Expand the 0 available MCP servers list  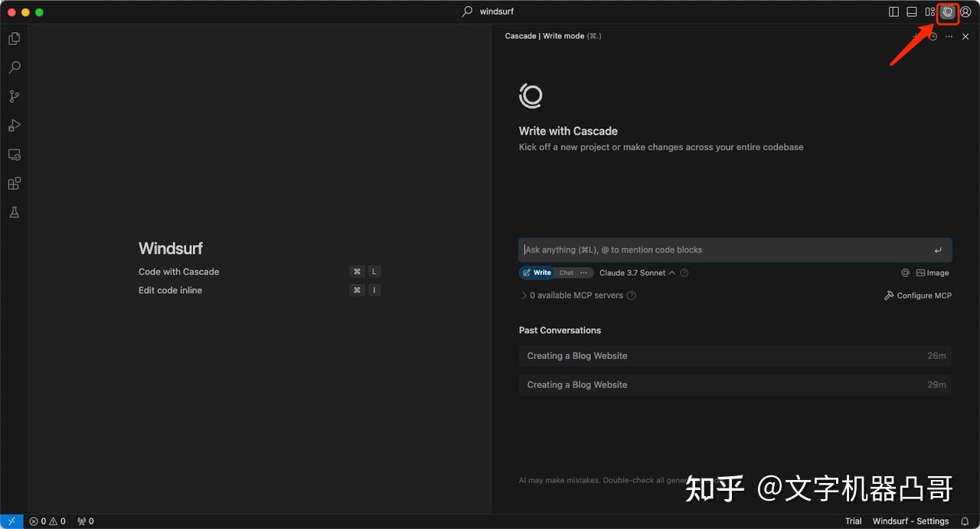tap(571, 296)
